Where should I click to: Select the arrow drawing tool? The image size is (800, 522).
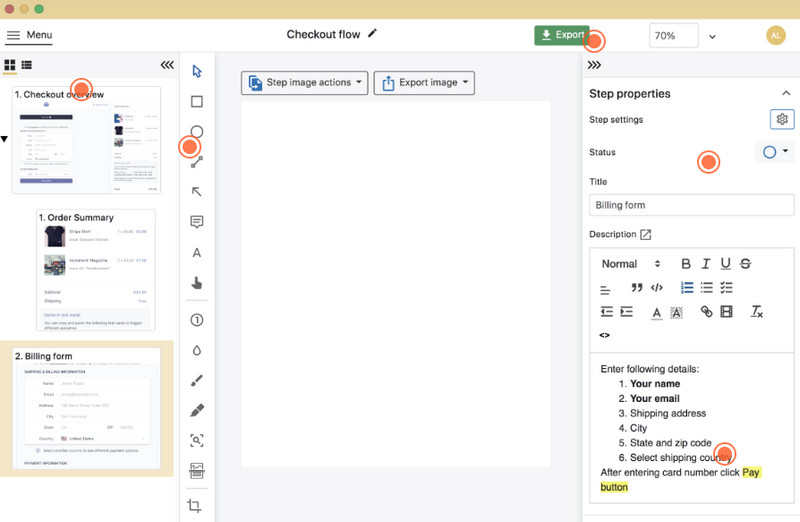pyautogui.click(x=197, y=192)
